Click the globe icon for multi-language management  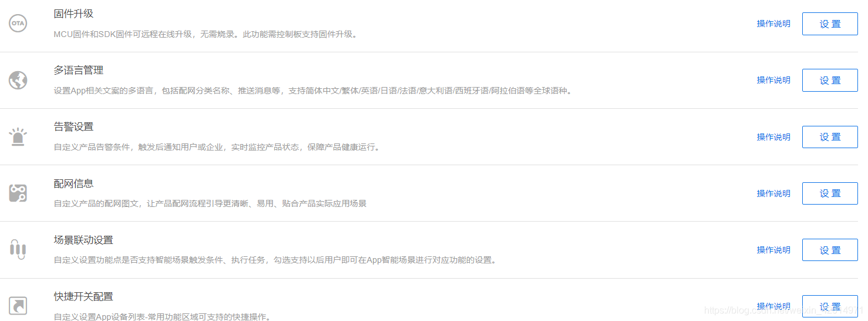point(18,80)
